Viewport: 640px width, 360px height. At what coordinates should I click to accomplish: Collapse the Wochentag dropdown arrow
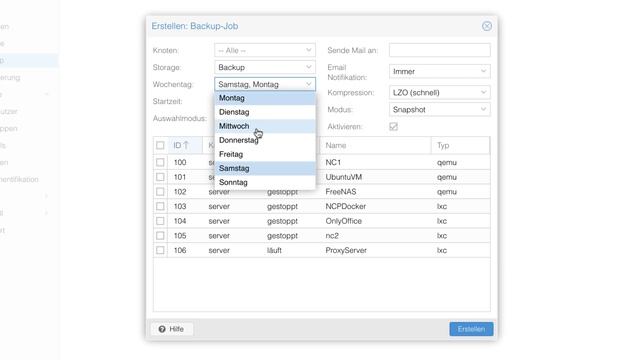tap(309, 84)
